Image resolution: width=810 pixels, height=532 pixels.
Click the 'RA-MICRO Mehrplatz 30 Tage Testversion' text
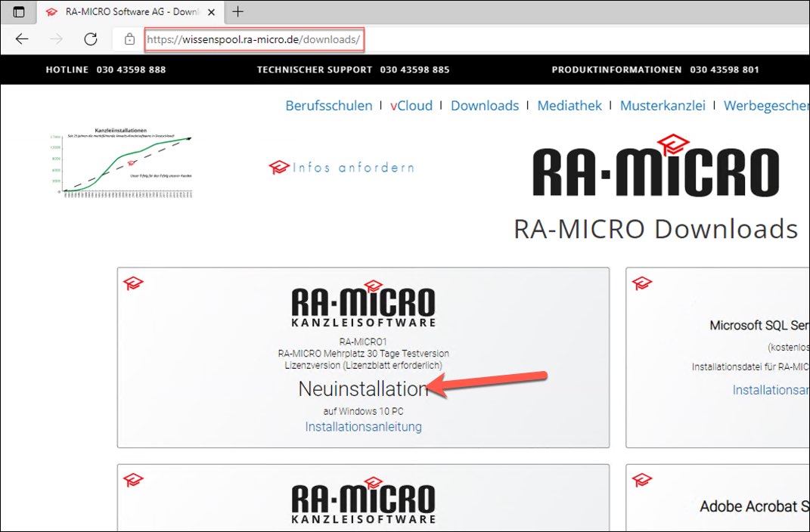[363, 354]
